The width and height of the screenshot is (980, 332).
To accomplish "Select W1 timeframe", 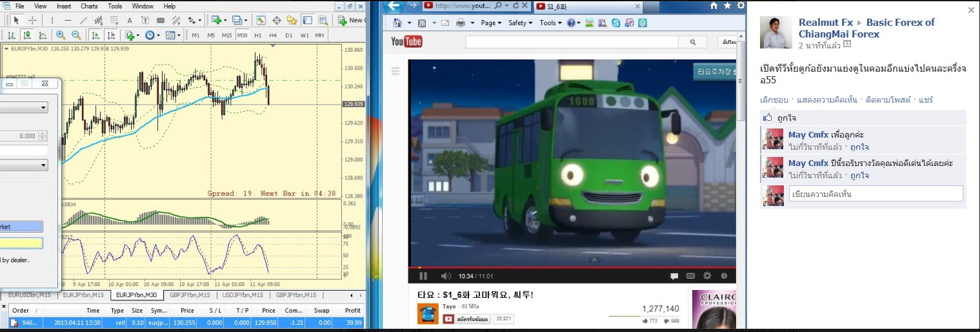I will 305,35.
